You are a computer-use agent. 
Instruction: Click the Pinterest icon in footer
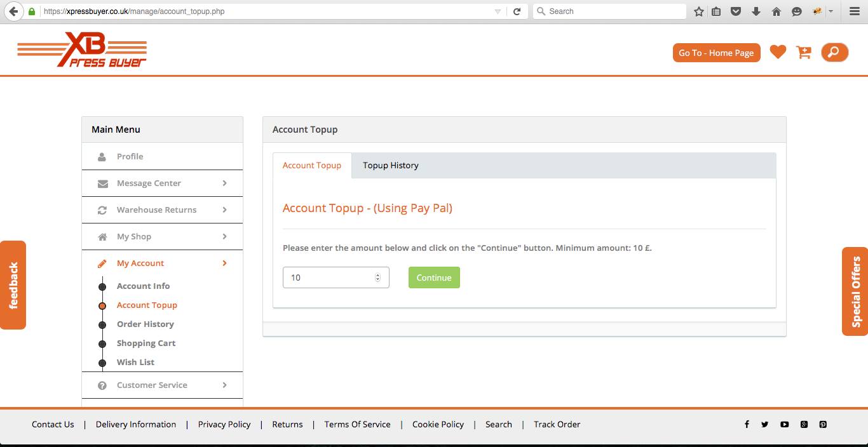coord(823,425)
